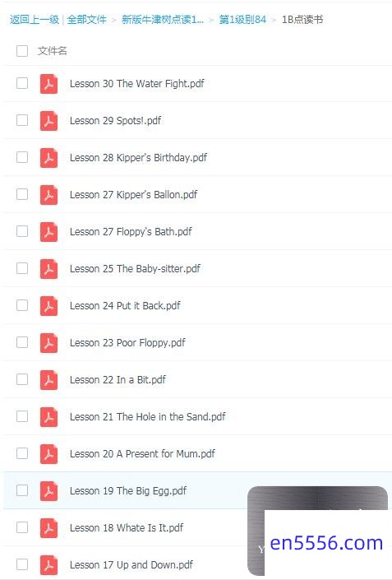
Task: Open the 第1级别84 breadcrumb folder
Action: pos(242,19)
